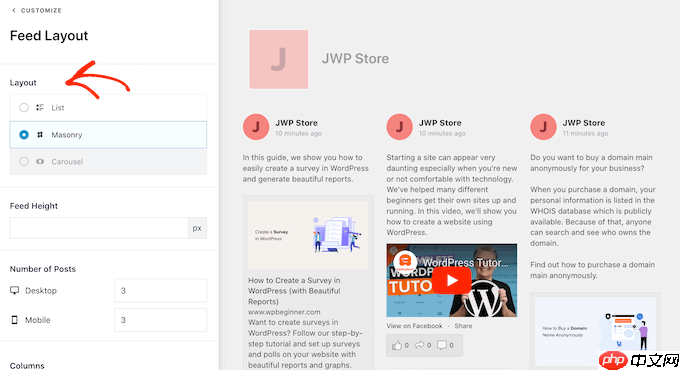Click the large JWP Store page logo
The height and width of the screenshot is (370, 680).
coord(279,59)
